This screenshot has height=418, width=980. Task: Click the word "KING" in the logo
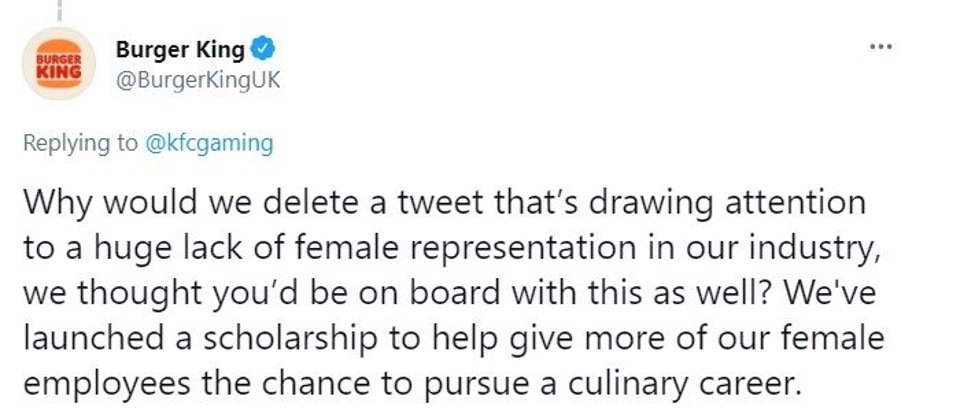[x=59, y=71]
